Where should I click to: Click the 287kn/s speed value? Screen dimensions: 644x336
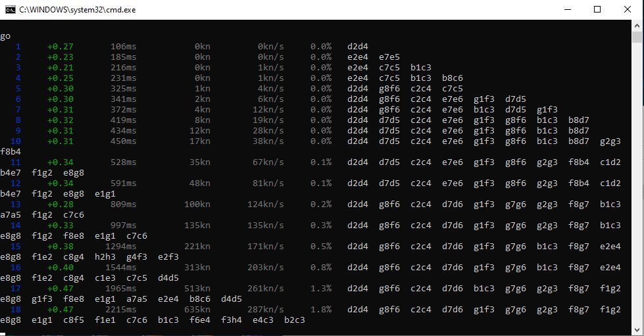pyautogui.click(x=265, y=309)
